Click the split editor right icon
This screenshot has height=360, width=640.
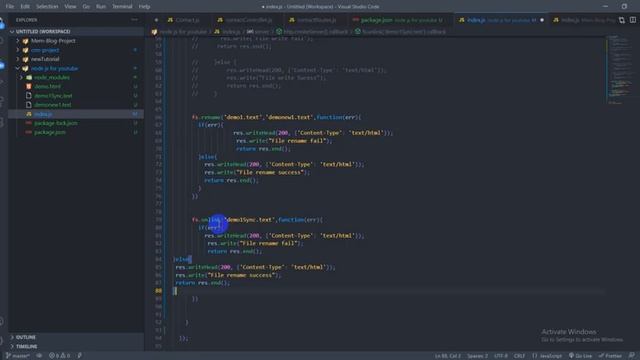coord(633,20)
